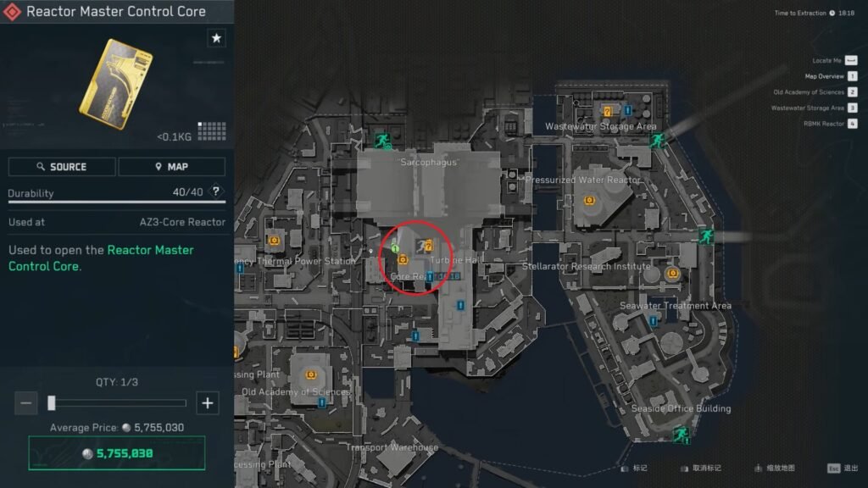This screenshot has height=488, width=868.
Task: Click blue marker icon in Wastewater Storage Area
Action: pos(628,111)
